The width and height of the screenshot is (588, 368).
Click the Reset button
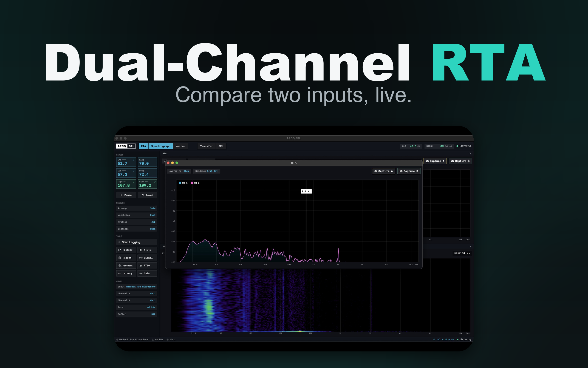147,195
